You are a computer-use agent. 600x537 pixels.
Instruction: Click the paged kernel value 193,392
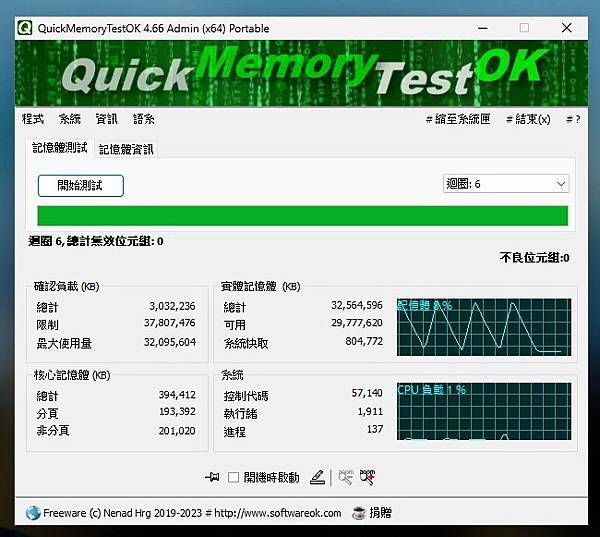tap(177, 411)
